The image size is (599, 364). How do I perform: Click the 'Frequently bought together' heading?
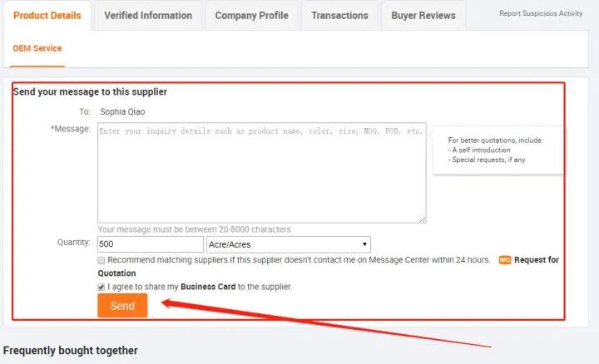coord(70,351)
